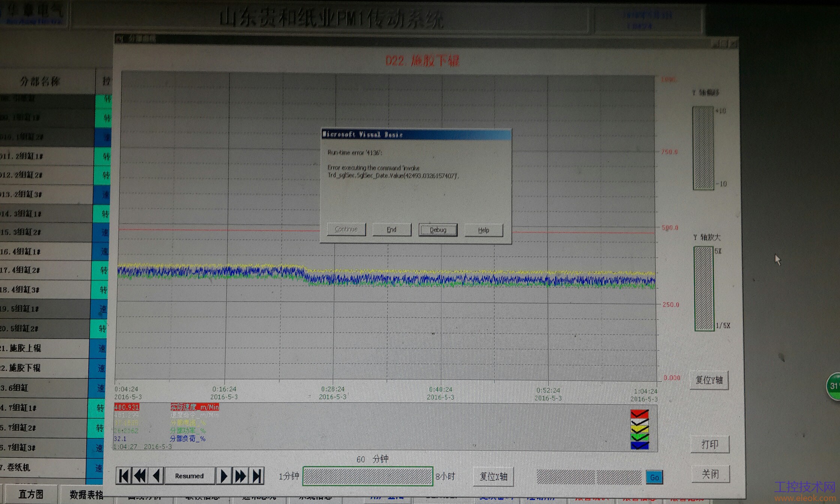840x504 pixels.
Task: Toggle the blue load curve checkbox
Action: (640, 445)
